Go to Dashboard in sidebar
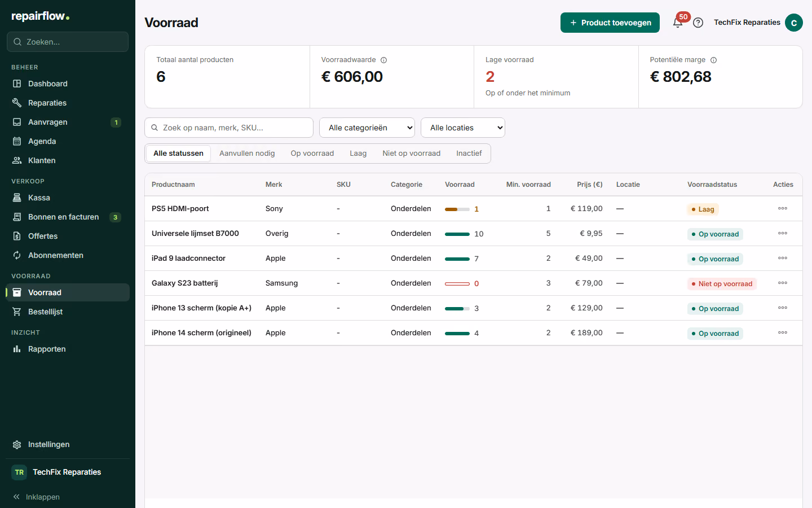 tap(68, 84)
